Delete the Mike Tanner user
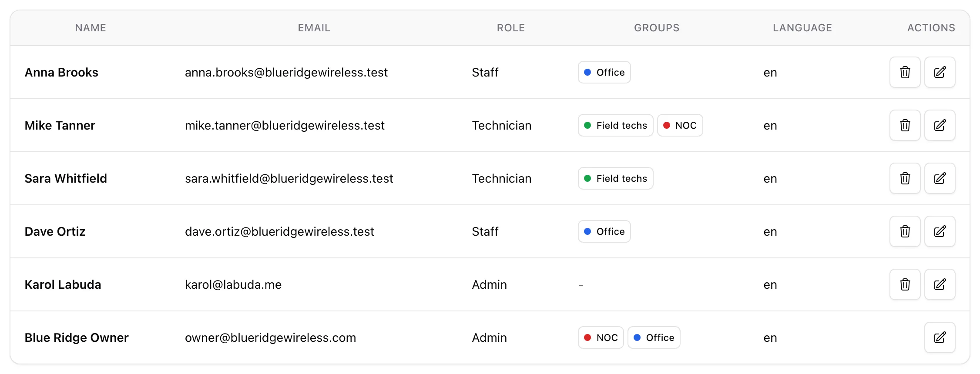 [x=905, y=125]
